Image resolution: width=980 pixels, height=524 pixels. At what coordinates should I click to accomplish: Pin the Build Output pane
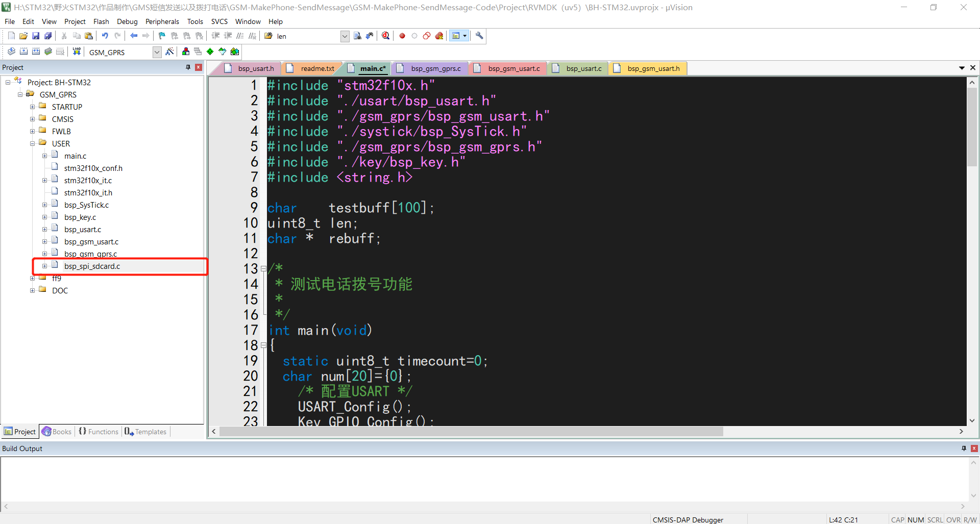pos(964,448)
